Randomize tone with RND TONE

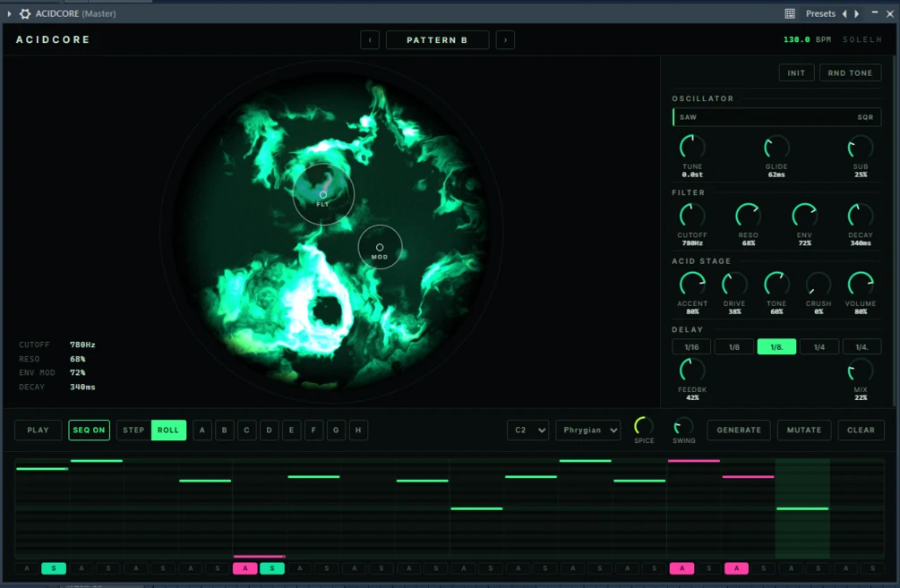pos(850,72)
